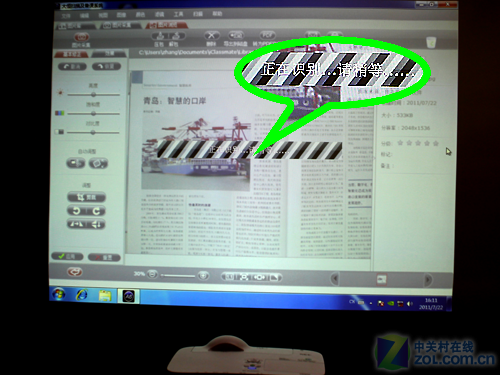Click the left undo arrow button
Image resolution: width=500 pixels, height=375 pixels.
click(x=72, y=67)
